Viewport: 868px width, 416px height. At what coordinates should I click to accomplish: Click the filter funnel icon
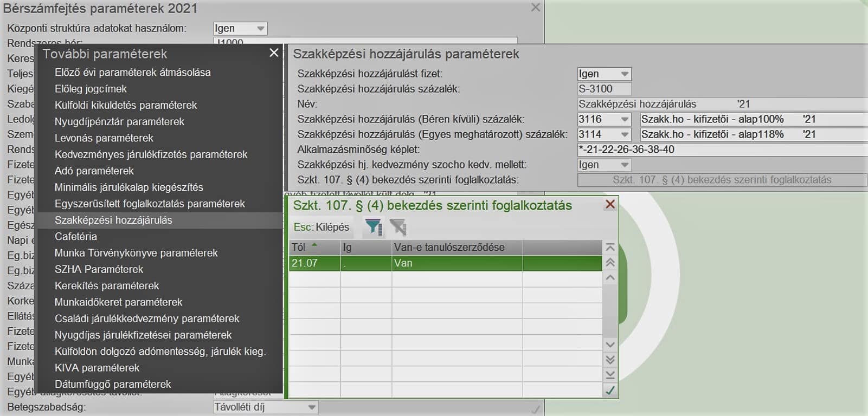tap(373, 227)
